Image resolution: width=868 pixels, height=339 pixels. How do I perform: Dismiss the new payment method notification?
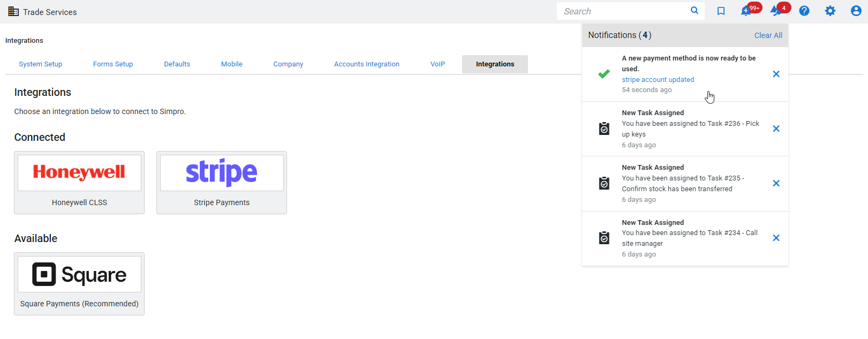click(x=776, y=74)
